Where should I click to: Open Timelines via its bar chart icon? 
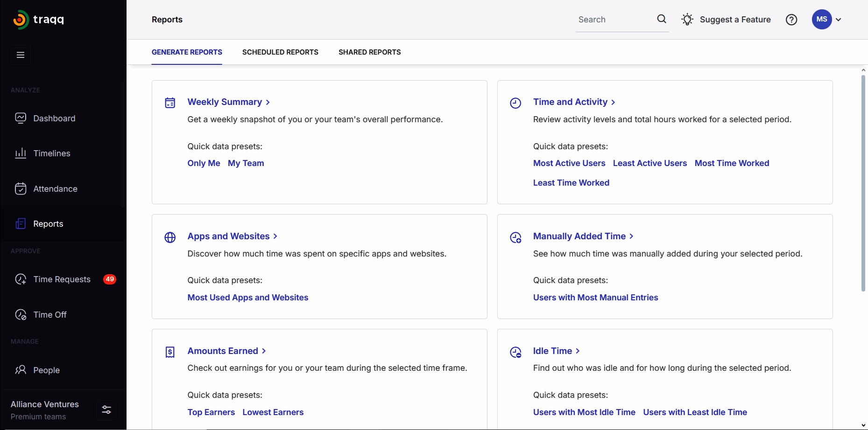(21, 153)
